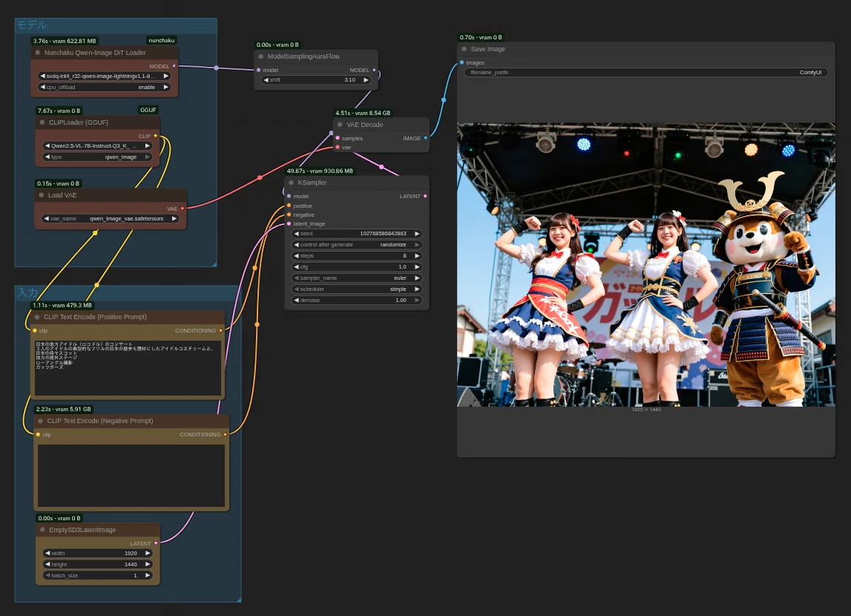This screenshot has width=851, height=616.
Task: Click clip input port on Positive Prompt node
Action: click(x=35, y=330)
